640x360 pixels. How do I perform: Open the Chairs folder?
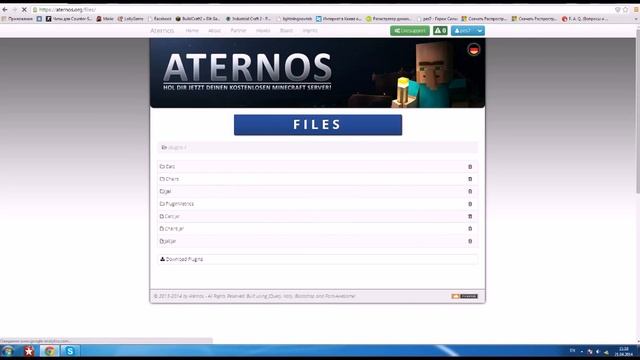pos(169,179)
